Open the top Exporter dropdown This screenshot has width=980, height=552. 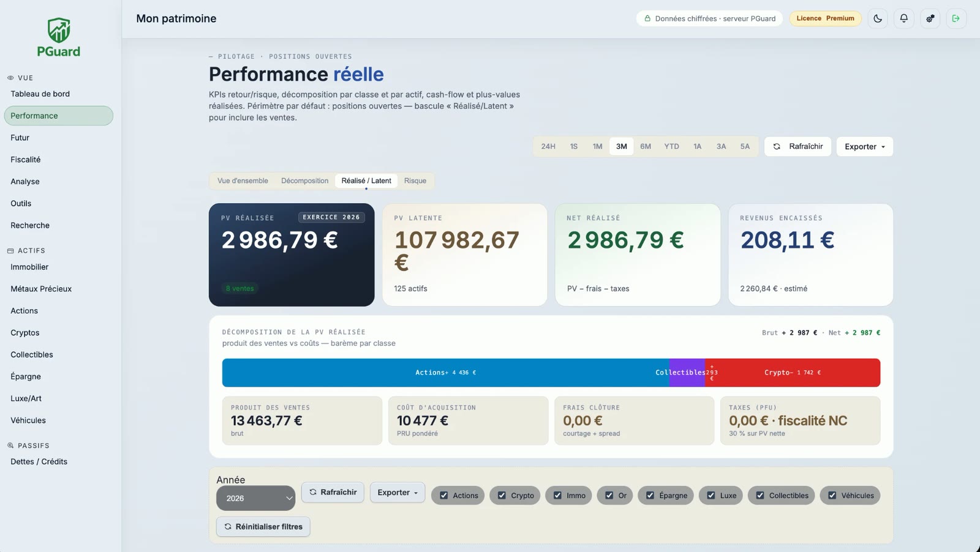tap(865, 146)
